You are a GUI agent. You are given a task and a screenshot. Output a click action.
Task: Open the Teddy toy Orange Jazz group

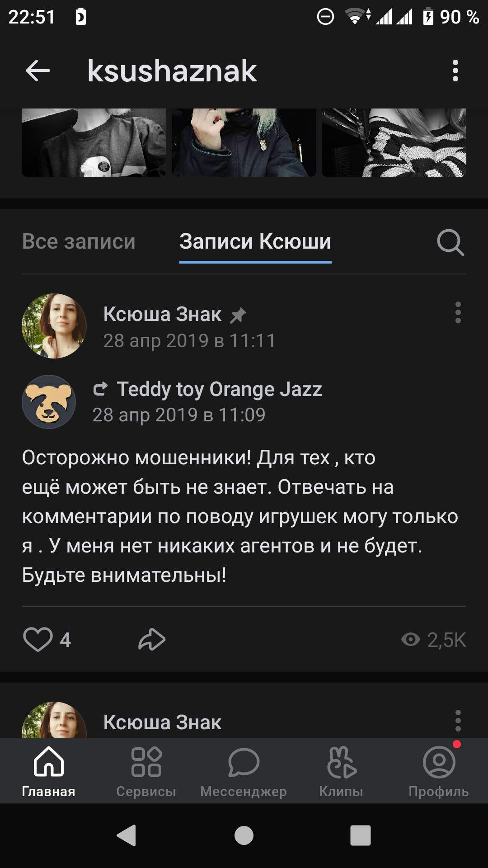click(x=219, y=389)
